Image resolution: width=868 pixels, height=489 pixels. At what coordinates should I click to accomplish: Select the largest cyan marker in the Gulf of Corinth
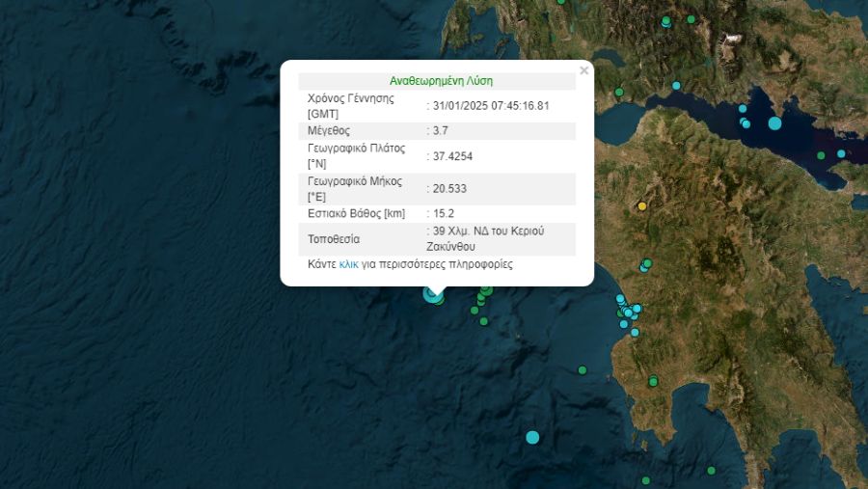click(x=774, y=122)
